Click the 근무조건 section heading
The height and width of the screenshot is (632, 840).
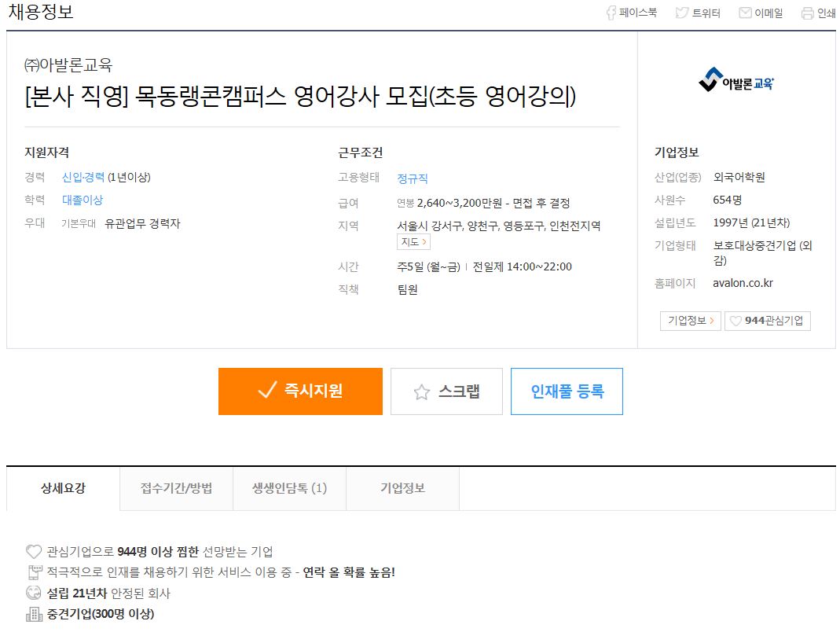361,152
